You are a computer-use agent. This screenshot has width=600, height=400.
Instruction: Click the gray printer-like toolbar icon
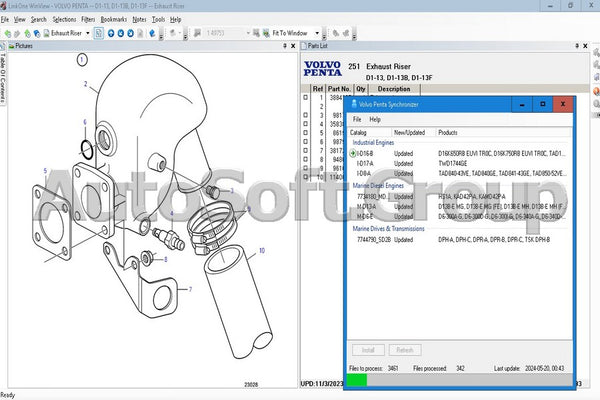pos(173,33)
